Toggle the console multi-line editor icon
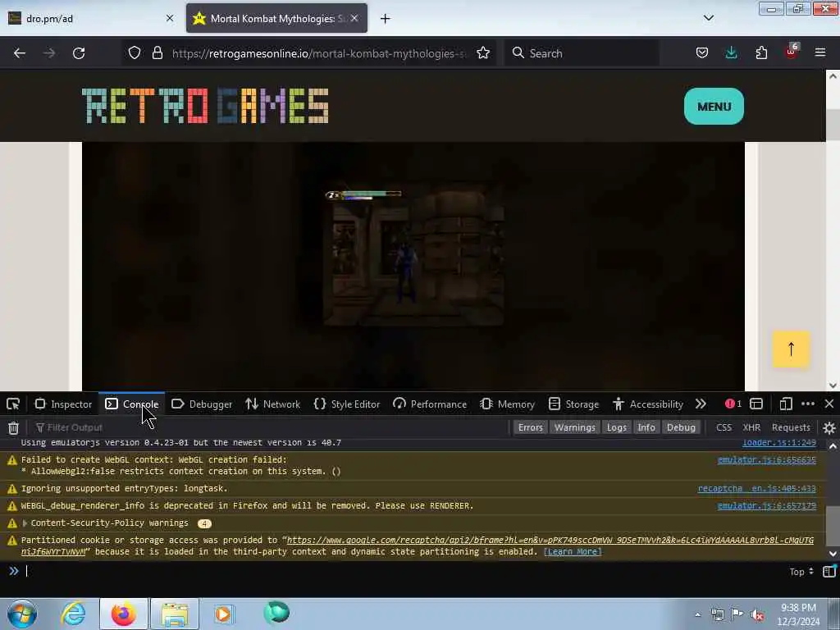Image resolution: width=840 pixels, height=630 pixels. [x=829, y=571]
